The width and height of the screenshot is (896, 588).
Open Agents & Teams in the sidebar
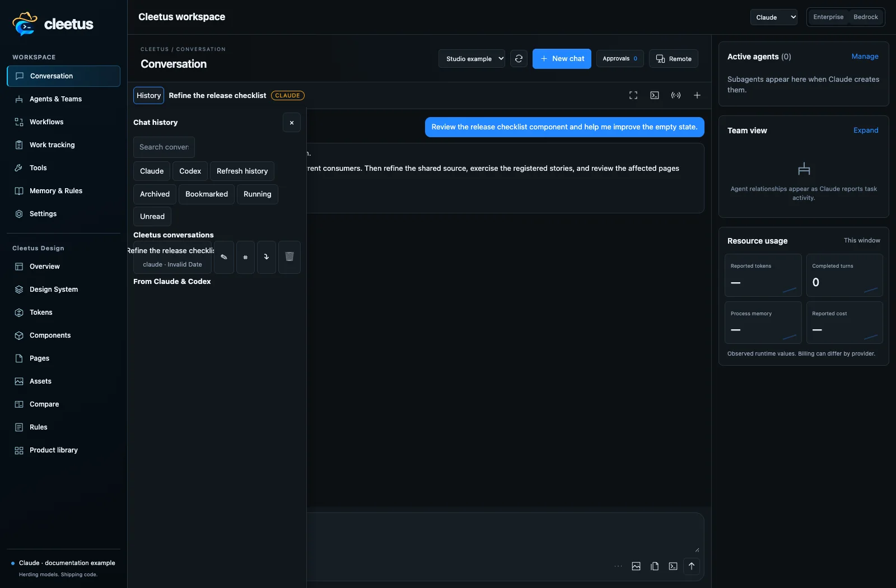pos(63,99)
